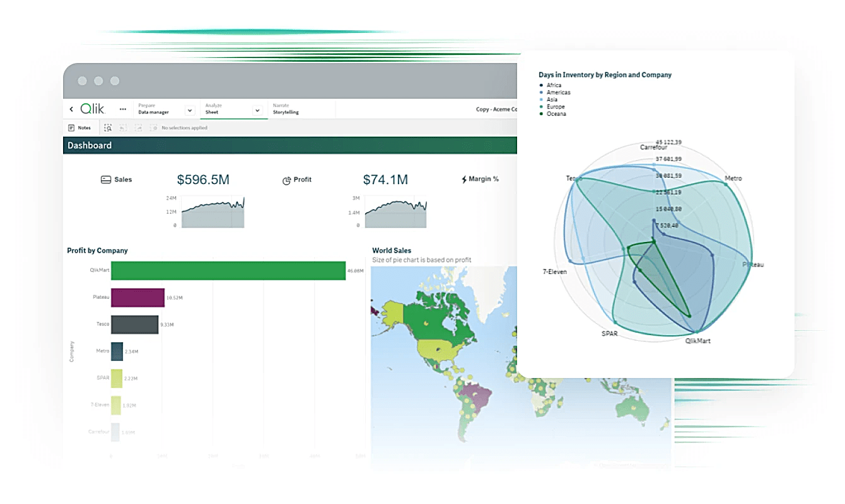Click the Margin % lightning icon

(464, 180)
